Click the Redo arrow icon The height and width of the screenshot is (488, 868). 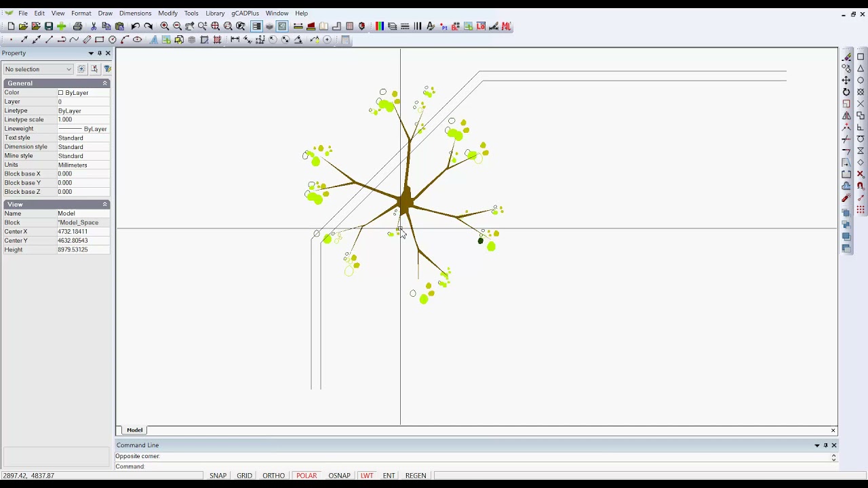(149, 26)
